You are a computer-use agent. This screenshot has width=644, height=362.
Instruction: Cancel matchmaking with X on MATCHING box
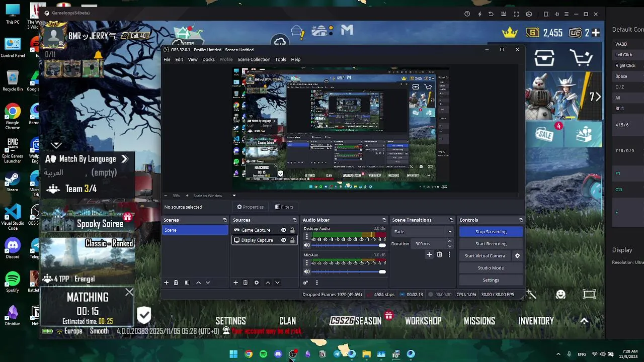click(129, 292)
